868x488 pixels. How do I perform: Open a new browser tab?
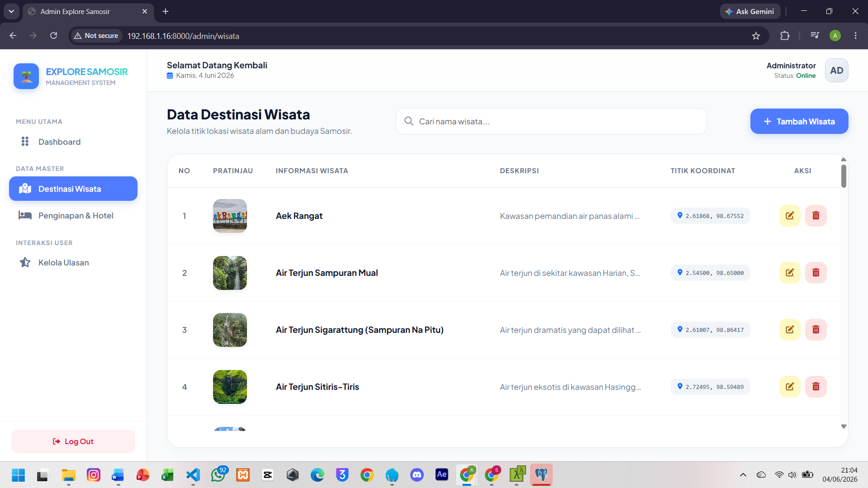pyautogui.click(x=166, y=11)
